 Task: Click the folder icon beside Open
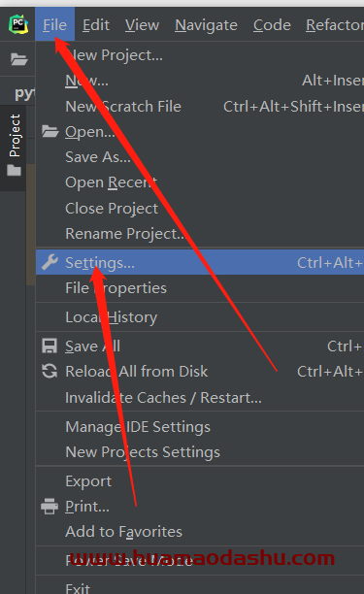point(50,131)
